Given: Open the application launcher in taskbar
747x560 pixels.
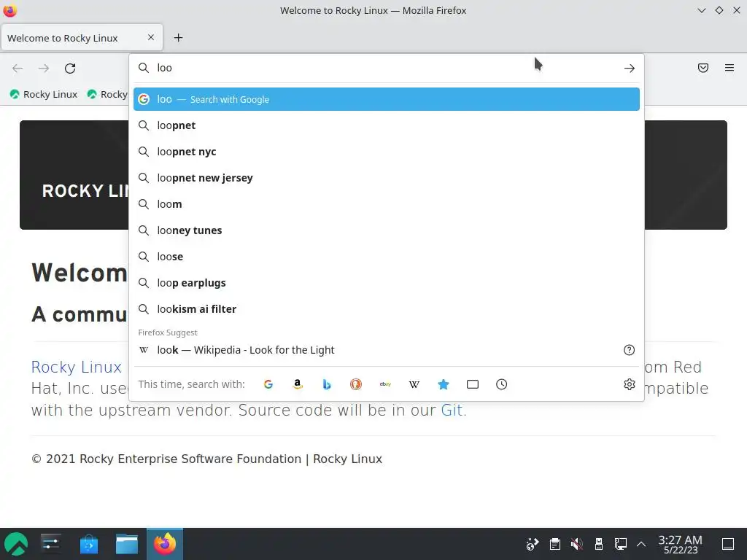Looking at the screenshot, I should pyautogui.click(x=16, y=544).
